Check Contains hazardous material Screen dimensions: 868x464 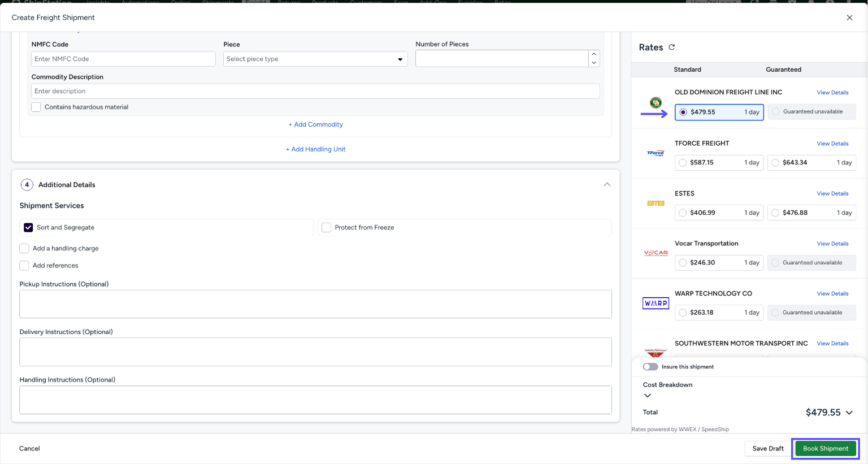36,107
